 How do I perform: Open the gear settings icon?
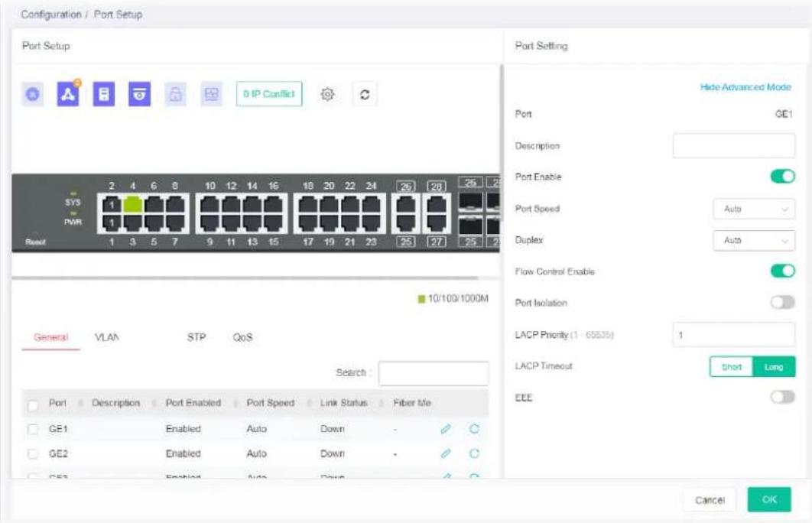(327, 94)
